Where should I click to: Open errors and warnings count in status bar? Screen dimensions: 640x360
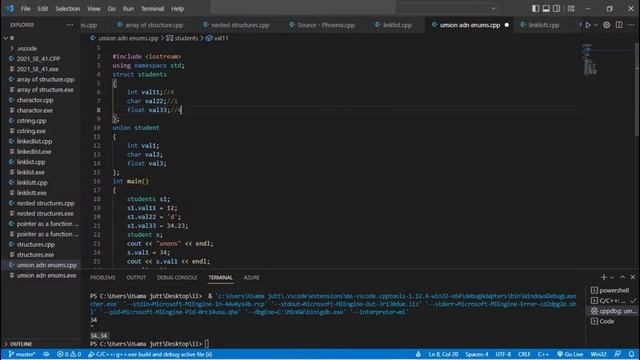click(x=69, y=354)
